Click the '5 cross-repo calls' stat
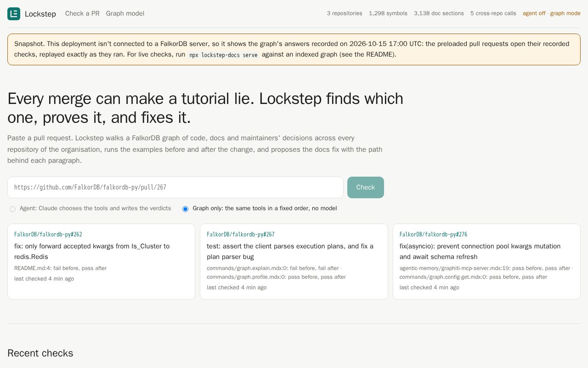 493,13
